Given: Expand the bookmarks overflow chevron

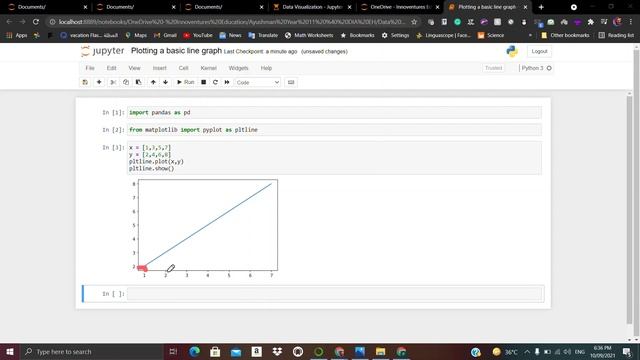Looking at the screenshot, I should point(530,36).
